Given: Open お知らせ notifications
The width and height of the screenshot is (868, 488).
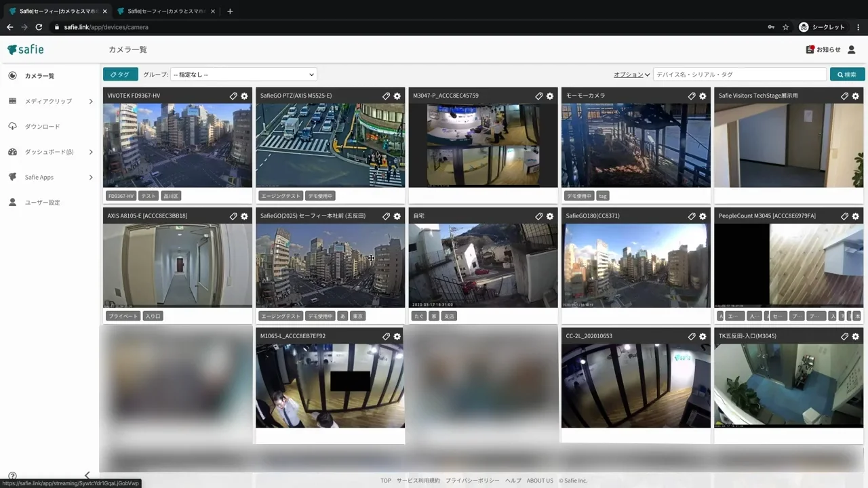Looking at the screenshot, I should pyautogui.click(x=823, y=49).
